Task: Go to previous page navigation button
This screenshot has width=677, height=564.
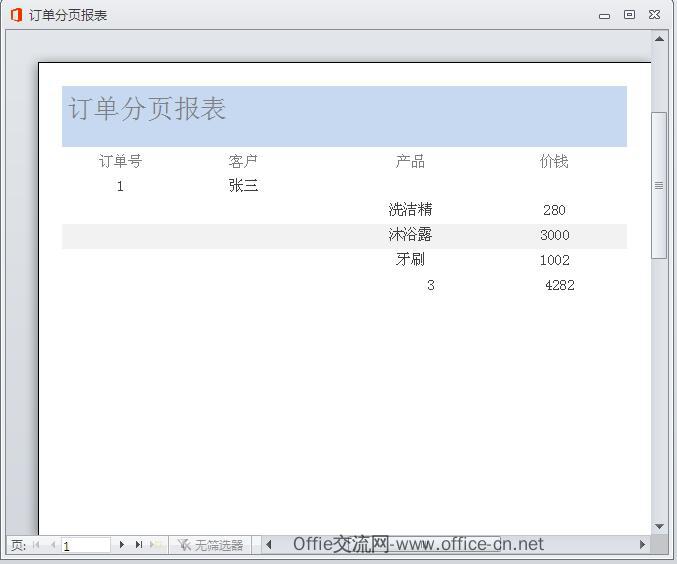Action: 53,545
